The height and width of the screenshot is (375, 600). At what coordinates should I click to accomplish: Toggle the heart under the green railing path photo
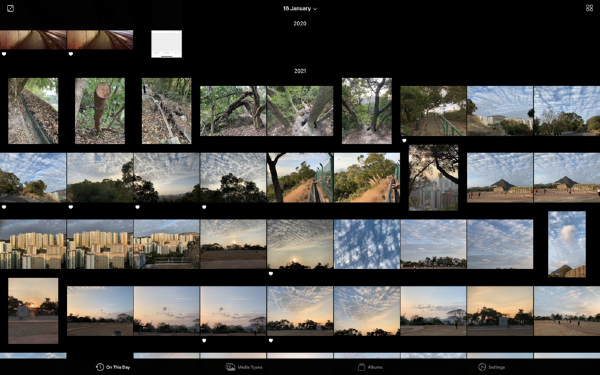coord(404,141)
